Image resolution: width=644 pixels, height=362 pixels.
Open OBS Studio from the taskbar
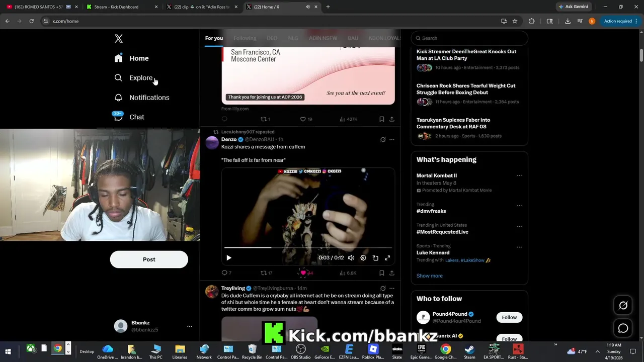[x=300, y=351]
